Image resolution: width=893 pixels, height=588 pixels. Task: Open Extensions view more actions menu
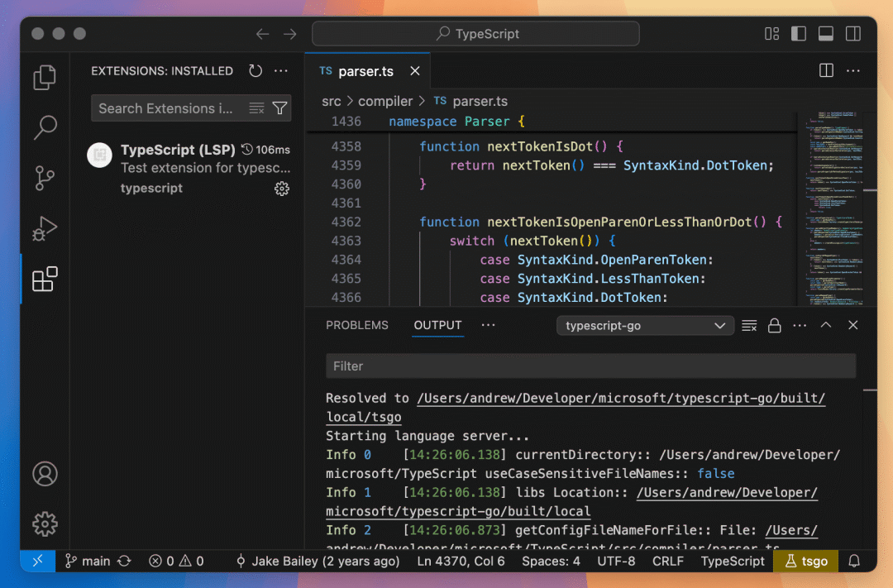point(281,70)
